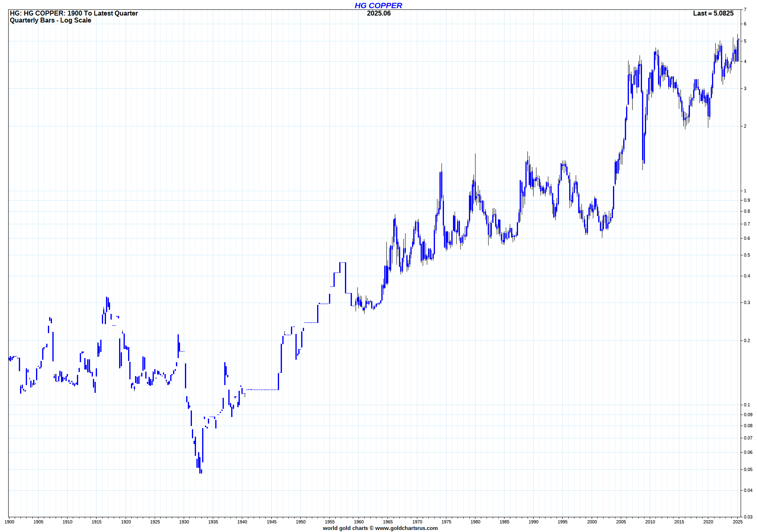Click the 2010 x-axis label
This screenshot has height=532, width=757.
click(650, 522)
